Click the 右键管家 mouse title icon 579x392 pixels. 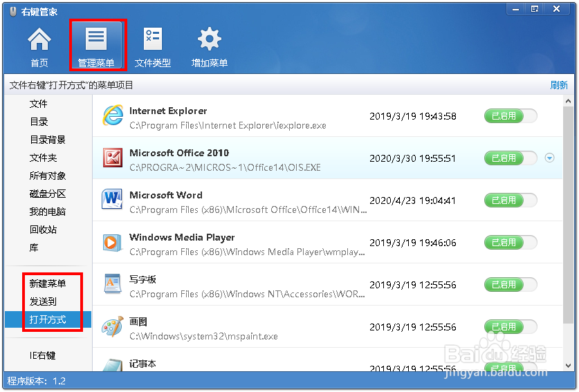point(13,12)
